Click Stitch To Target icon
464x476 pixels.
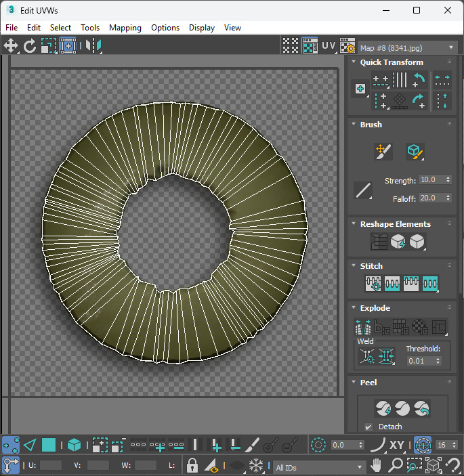[x=373, y=284]
